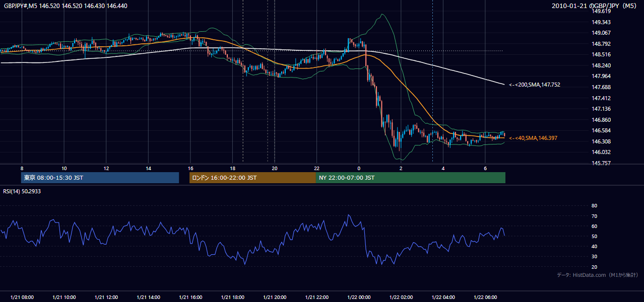The height and width of the screenshot is (302, 644).
Task: Click RSI scale value 50
Action: tap(594, 236)
